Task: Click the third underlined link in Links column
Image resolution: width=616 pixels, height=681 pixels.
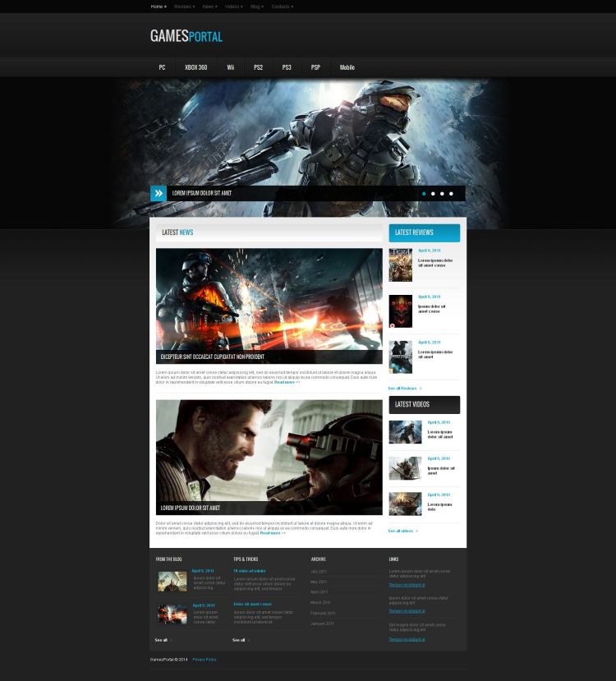Action: pos(407,639)
